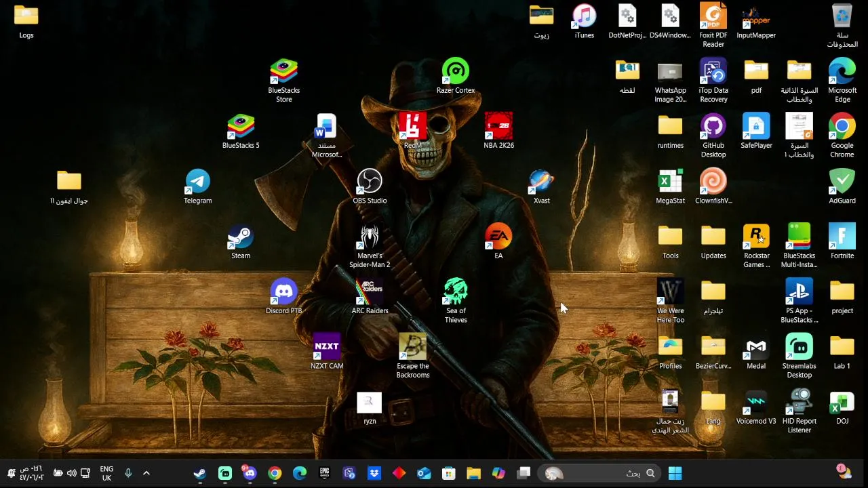Open the Telegram desktop shortcut
Viewport: 868px width, 488px height.
pyautogui.click(x=198, y=187)
